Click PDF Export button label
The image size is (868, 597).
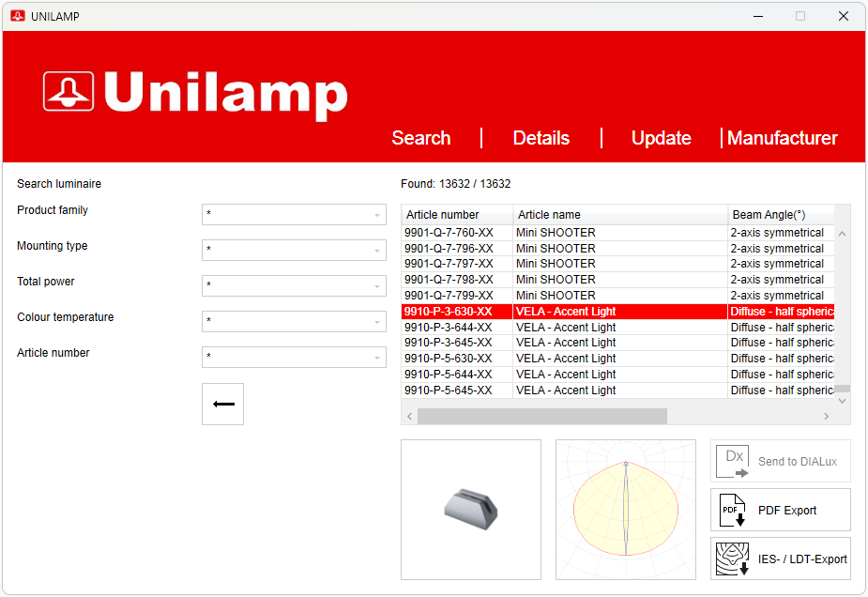[x=787, y=510]
